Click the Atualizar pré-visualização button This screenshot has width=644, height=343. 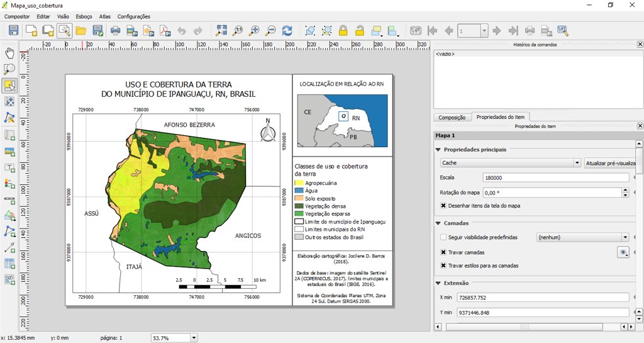coord(611,163)
